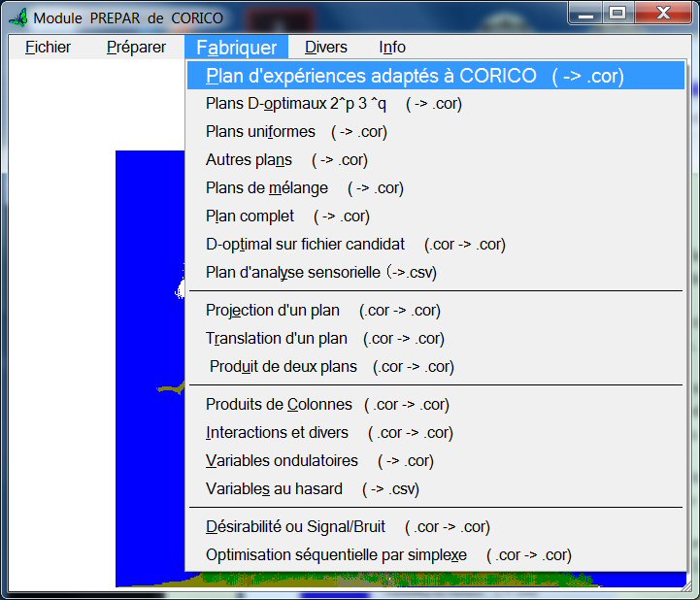Image resolution: width=700 pixels, height=600 pixels.
Task: Choose Désirabilité ou Signal/Bruit
Action: (436, 527)
